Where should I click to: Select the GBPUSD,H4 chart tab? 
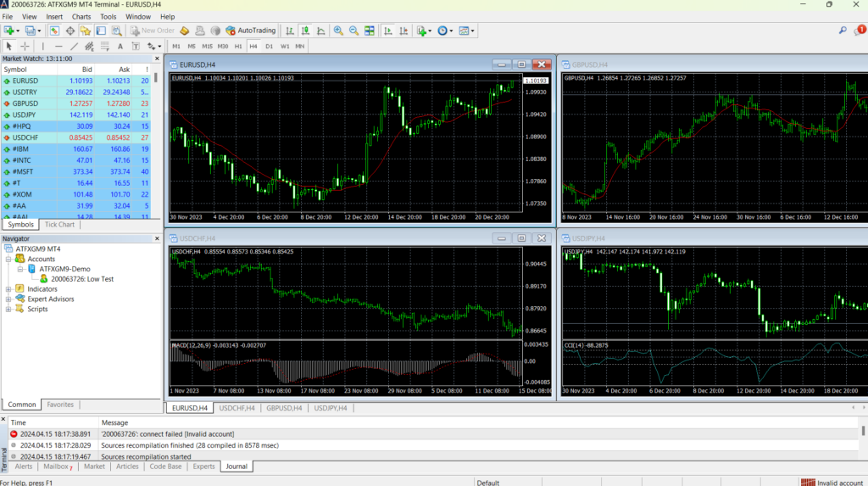[x=284, y=408]
